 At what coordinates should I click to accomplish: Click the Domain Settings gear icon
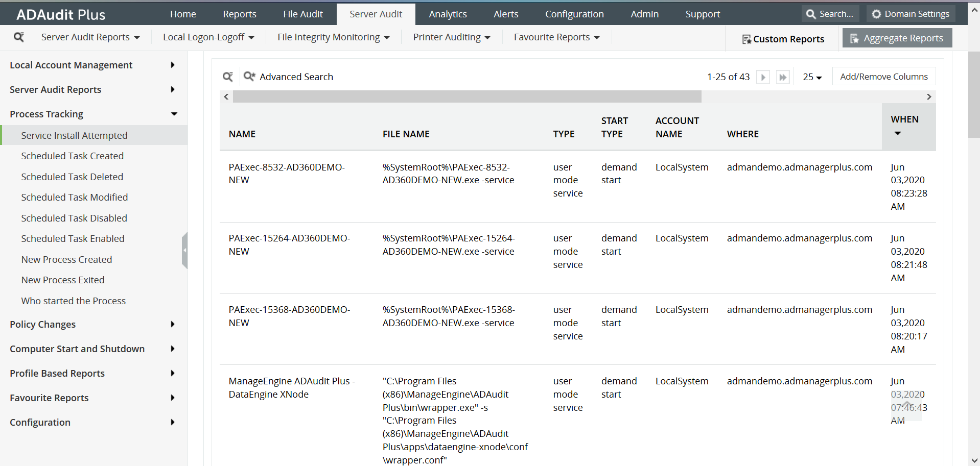pos(877,13)
